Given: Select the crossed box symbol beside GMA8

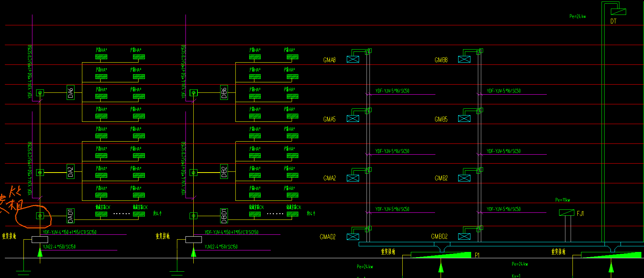Looking at the screenshot, I should point(353,59).
